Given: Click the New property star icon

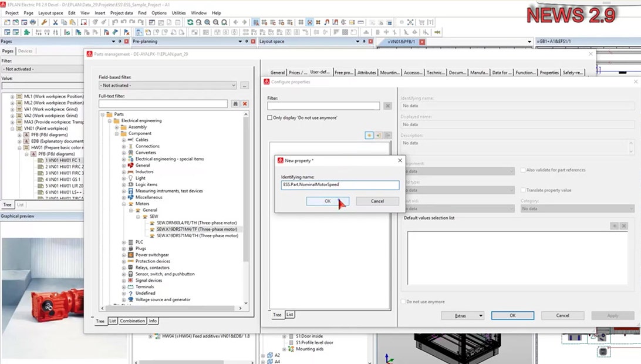Looking at the screenshot, I should click(369, 135).
